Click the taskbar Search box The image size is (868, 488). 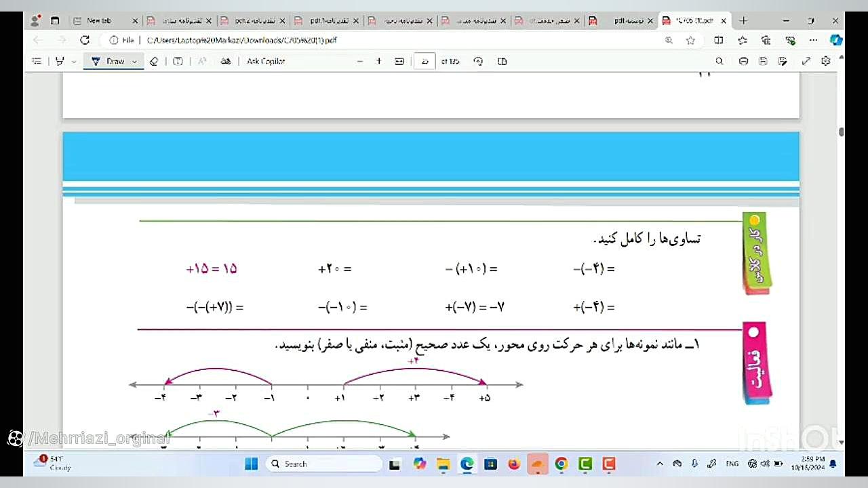pyautogui.click(x=324, y=464)
